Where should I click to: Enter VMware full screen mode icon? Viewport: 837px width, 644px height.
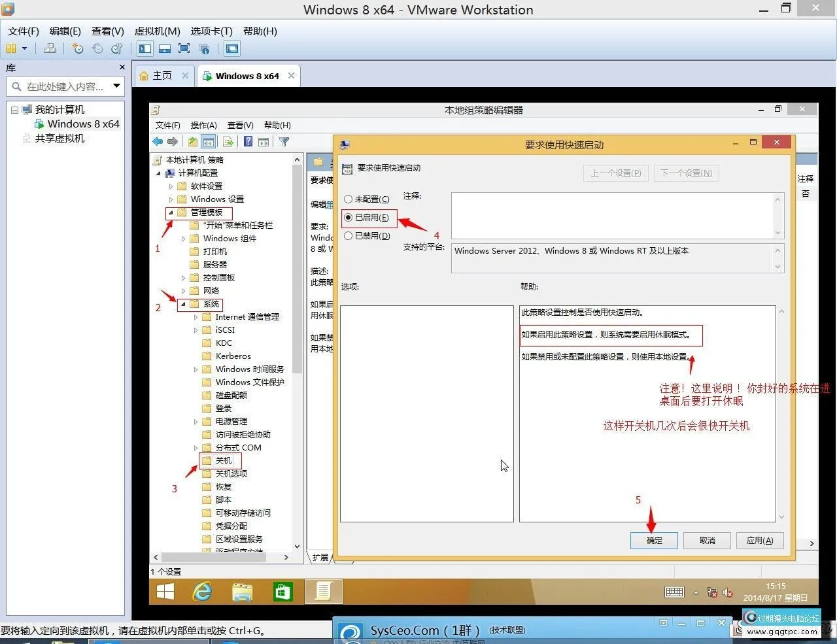(x=184, y=48)
